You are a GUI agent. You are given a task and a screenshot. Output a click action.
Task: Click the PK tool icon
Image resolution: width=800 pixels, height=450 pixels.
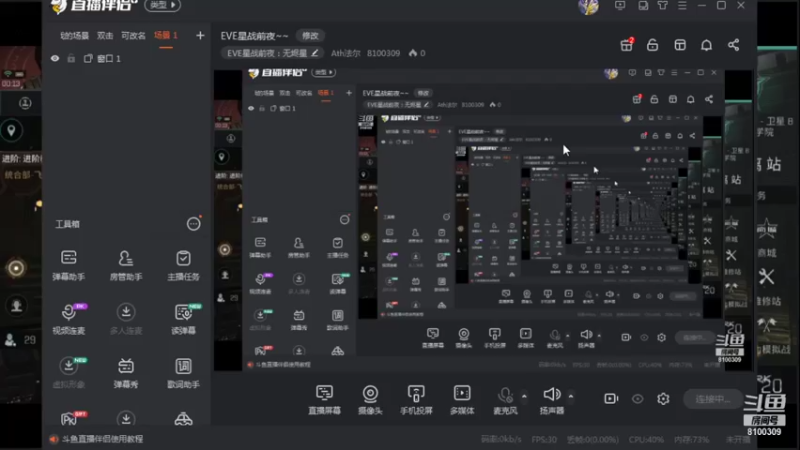click(x=70, y=418)
